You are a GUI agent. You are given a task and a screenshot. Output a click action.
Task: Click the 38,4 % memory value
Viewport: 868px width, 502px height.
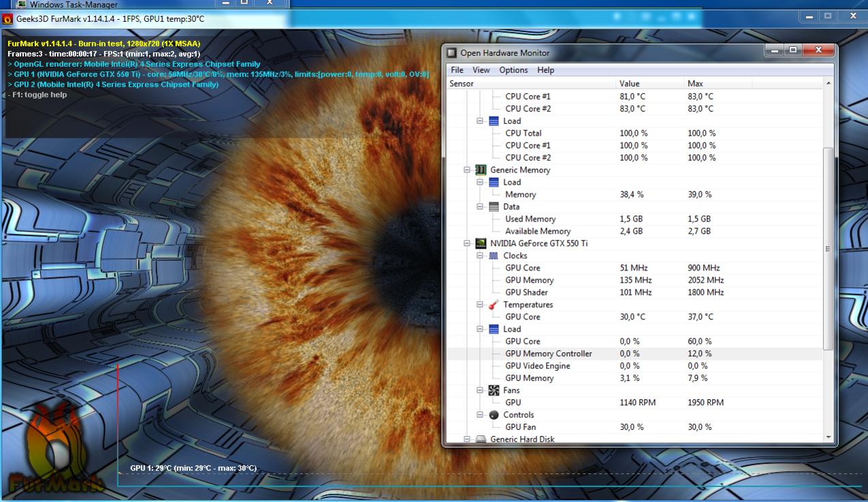(631, 195)
